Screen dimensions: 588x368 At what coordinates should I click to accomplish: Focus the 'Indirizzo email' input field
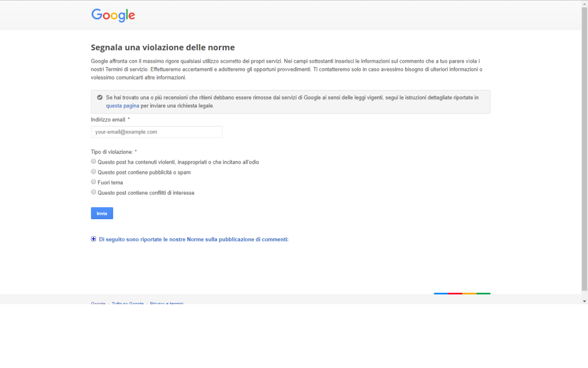tap(157, 132)
